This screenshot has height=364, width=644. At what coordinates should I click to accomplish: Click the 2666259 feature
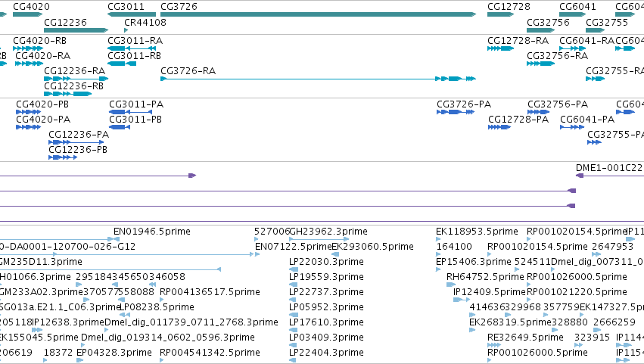click(x=597, y=330)
